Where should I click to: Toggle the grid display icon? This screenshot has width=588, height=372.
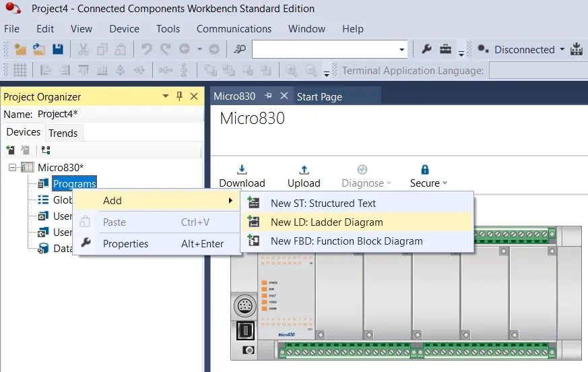point(20,70)
